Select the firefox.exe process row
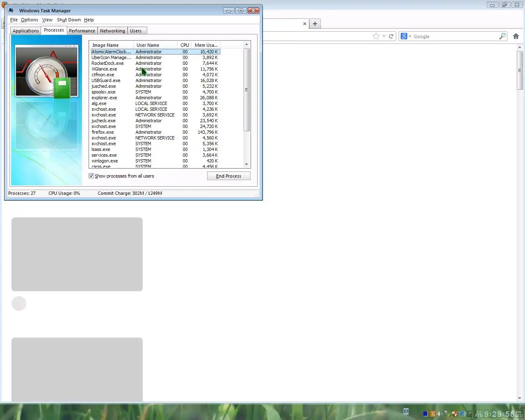 [155, 132]
